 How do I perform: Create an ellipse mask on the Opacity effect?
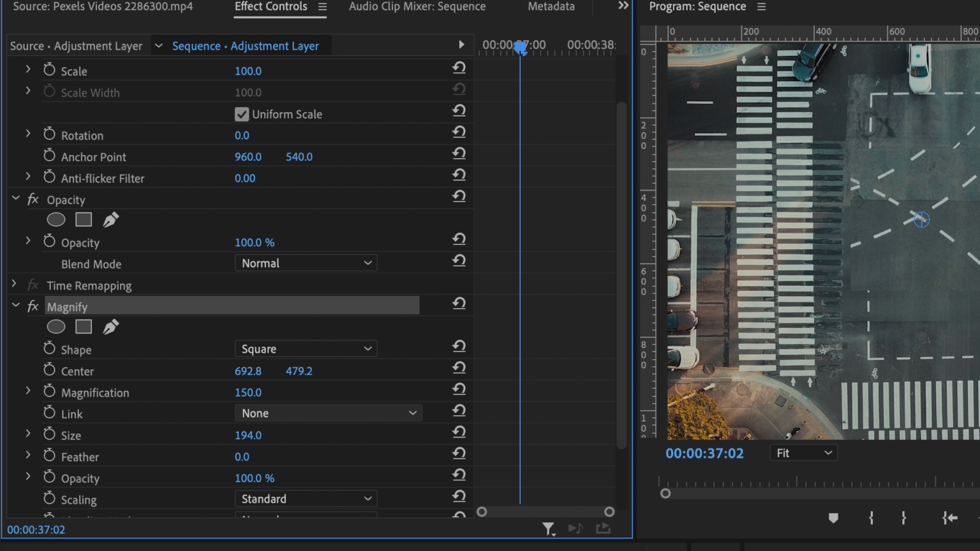coord(56,219)
